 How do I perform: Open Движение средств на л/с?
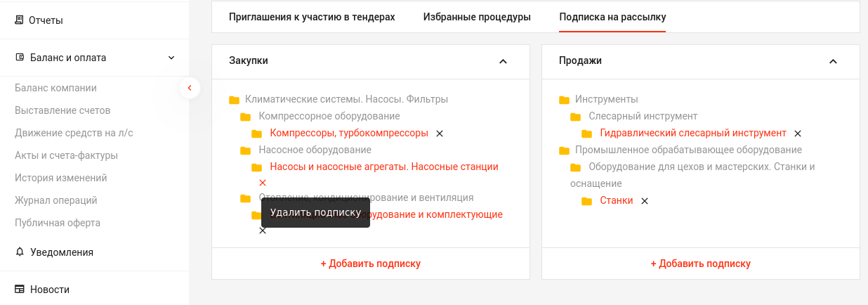click(x=74, y=133)
